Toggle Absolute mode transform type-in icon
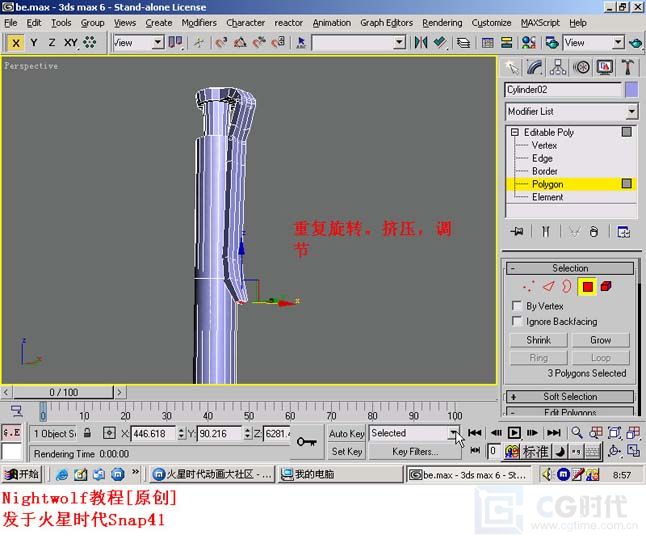This screenshot has width=646, height=539. pos(109,433)
